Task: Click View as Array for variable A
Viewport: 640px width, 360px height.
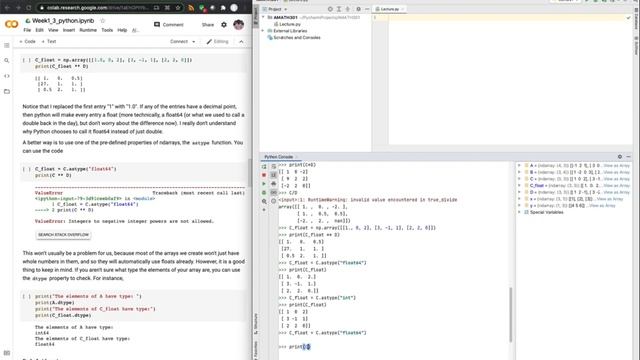Action: [x=617, y=166]
